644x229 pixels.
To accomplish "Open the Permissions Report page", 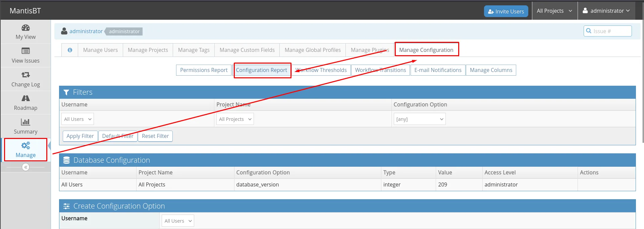I will click(x=204, y=70).
